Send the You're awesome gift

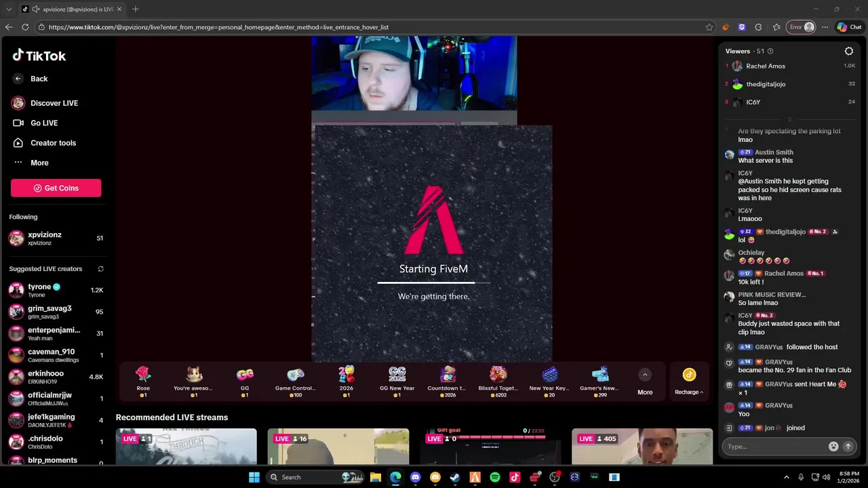pyautogui.click(x=194, y=382)
